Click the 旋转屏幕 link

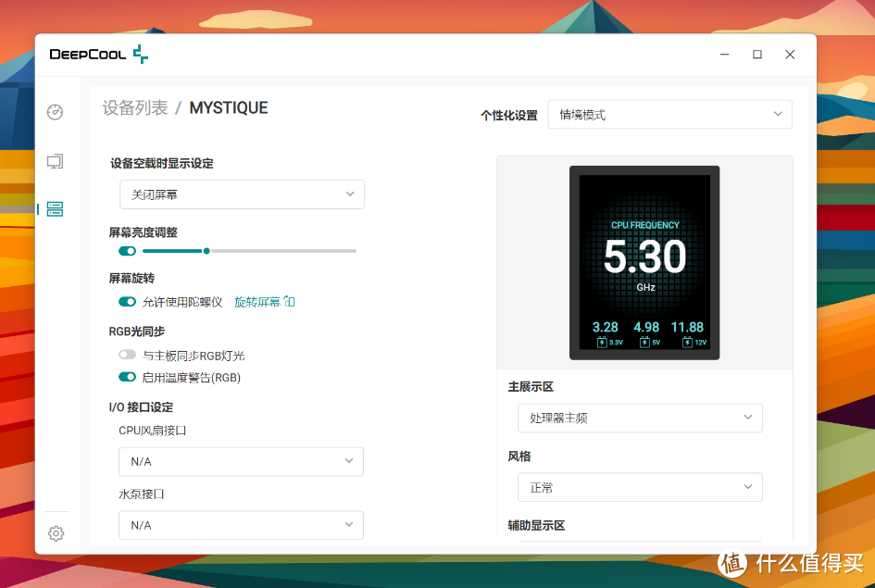[x=257, y=302]
